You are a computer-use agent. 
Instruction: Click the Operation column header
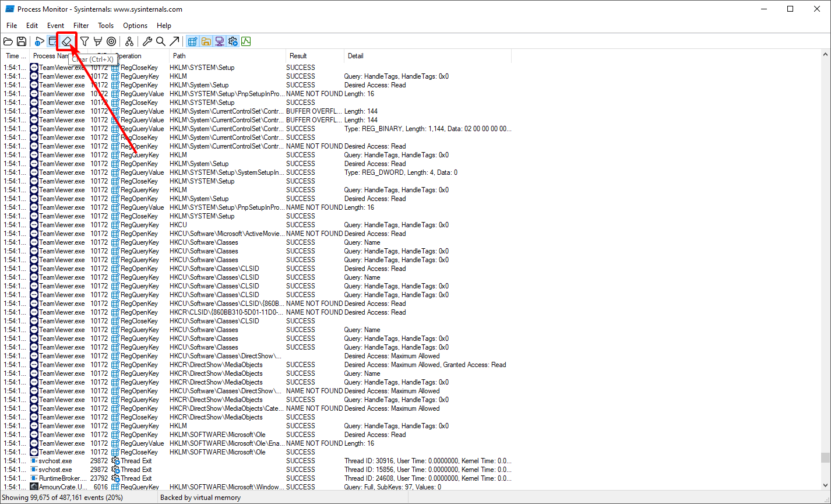pyautogui.click(x=140, y=56)
